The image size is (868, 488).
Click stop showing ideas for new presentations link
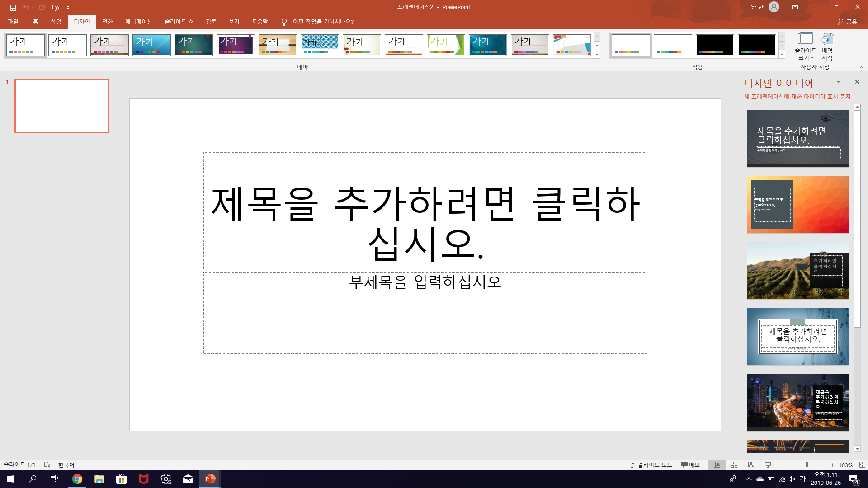click(x=797, y=97)
